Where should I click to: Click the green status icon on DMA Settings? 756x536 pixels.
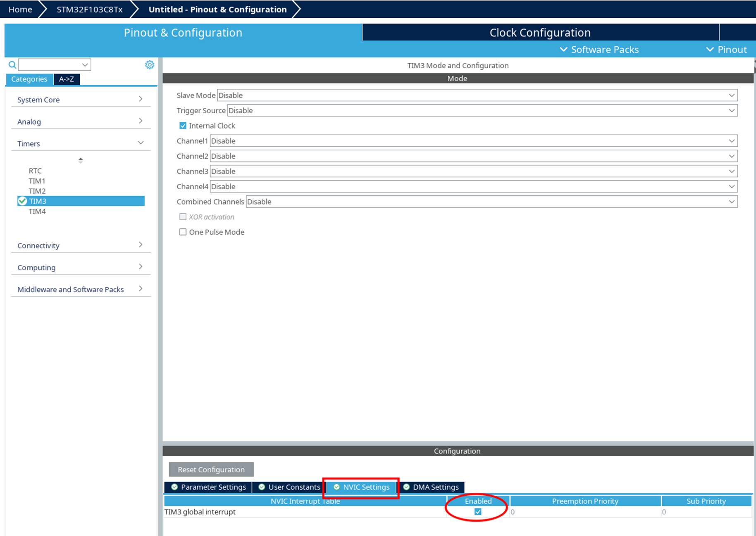[x=406, y=487]
